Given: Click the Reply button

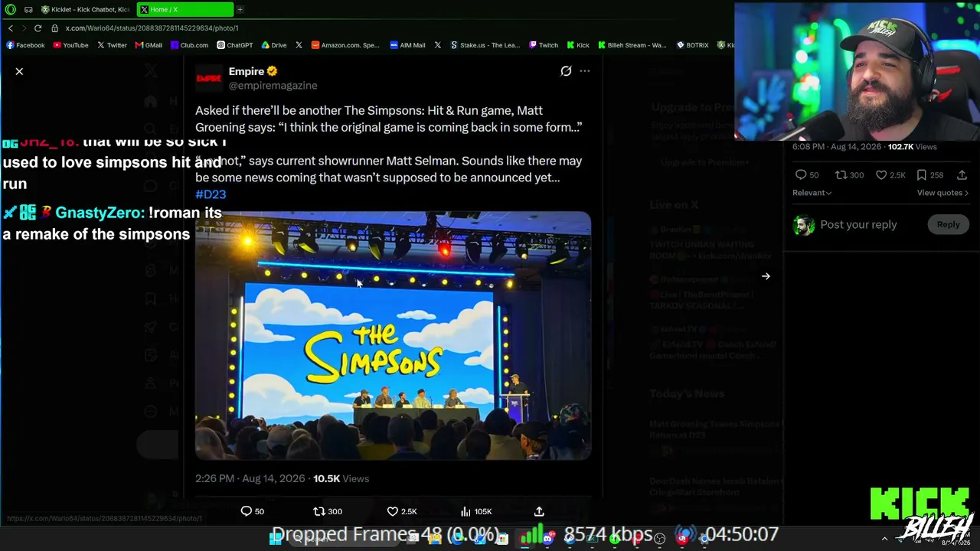Looking at the screenshot, I should pyautogui.click(x=948, y=224).
